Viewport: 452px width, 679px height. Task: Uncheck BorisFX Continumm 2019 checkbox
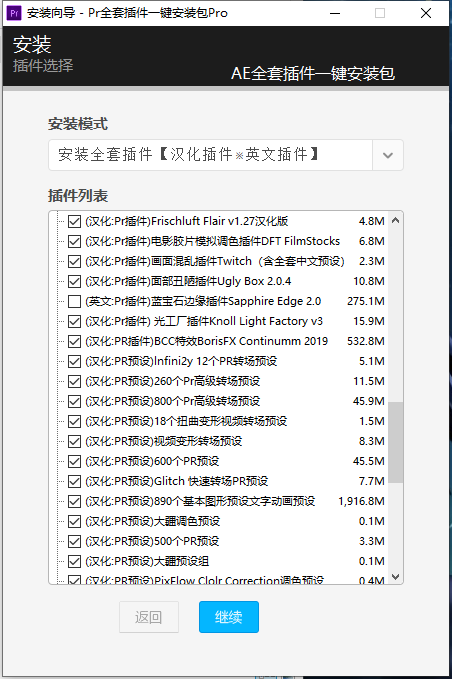[x=74, y=341]
